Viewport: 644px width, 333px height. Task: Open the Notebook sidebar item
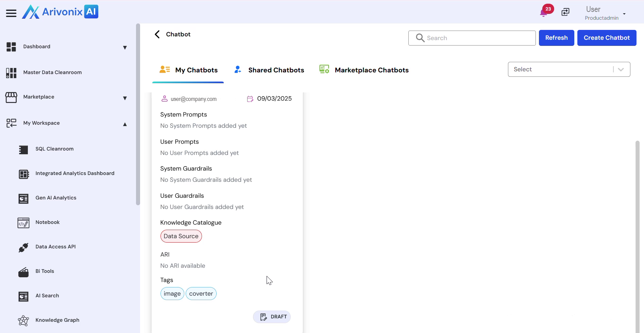click(x=48, y=222)
